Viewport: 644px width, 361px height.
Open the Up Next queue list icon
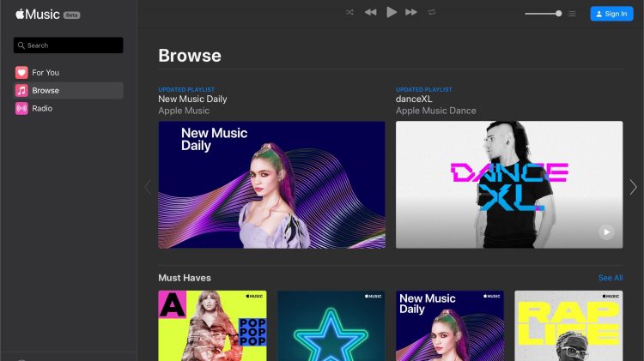[572, 14]
